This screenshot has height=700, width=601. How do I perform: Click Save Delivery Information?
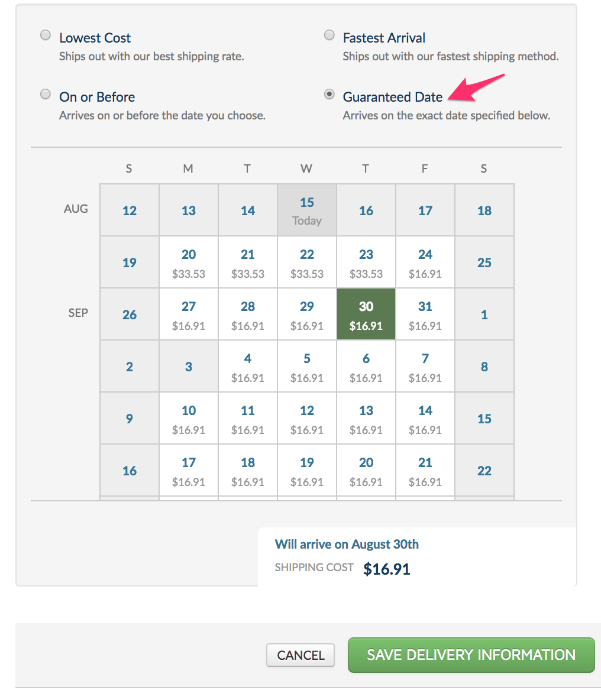click(471, 655)
